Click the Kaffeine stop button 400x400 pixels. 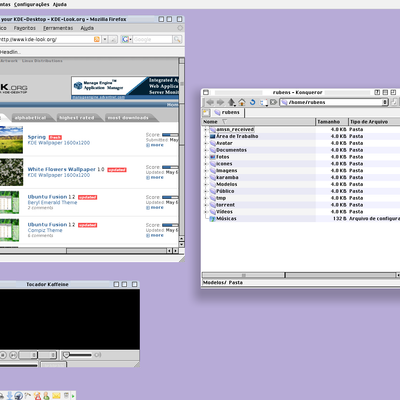click(3, 355)
